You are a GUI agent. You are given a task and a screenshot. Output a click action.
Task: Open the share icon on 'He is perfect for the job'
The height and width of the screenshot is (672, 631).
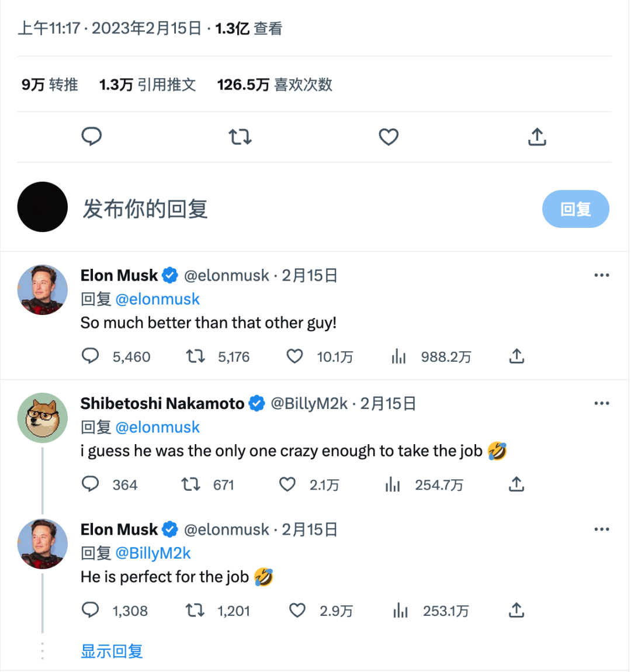[516, 611]
